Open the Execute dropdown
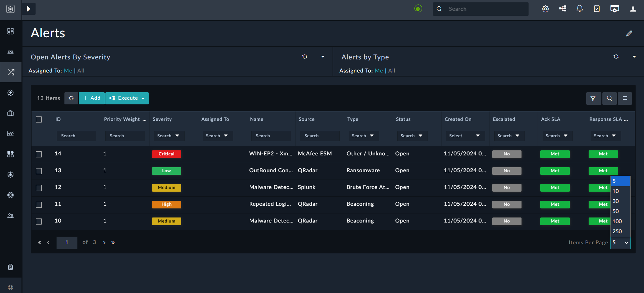644x293 pixels. [x=127, y=98]
